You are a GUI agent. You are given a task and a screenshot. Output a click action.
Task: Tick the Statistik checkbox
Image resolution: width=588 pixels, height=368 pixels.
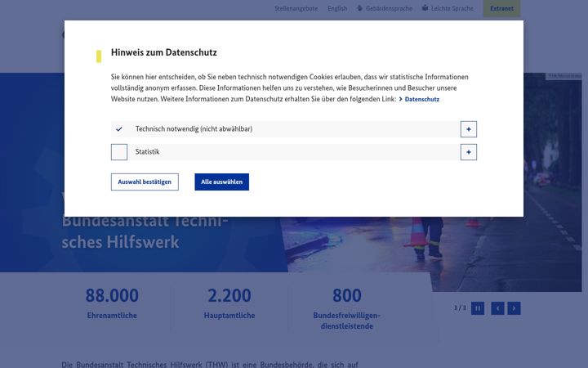coord(119,152)
